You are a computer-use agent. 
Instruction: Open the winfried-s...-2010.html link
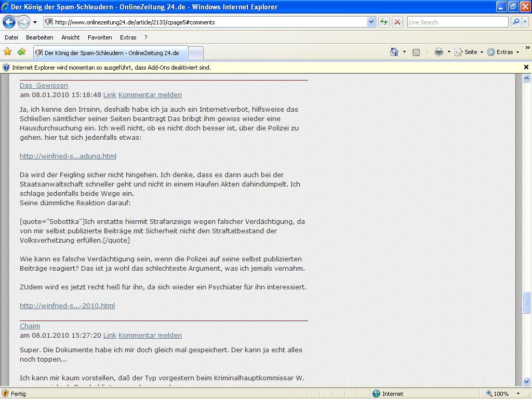[x=67, y=305]
